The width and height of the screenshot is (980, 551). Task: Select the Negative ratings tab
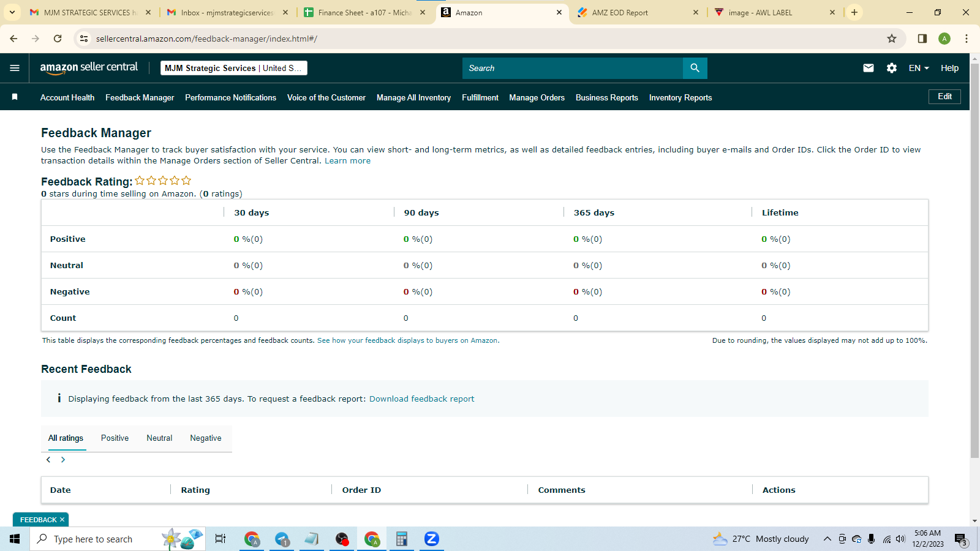tap(206, 438)
